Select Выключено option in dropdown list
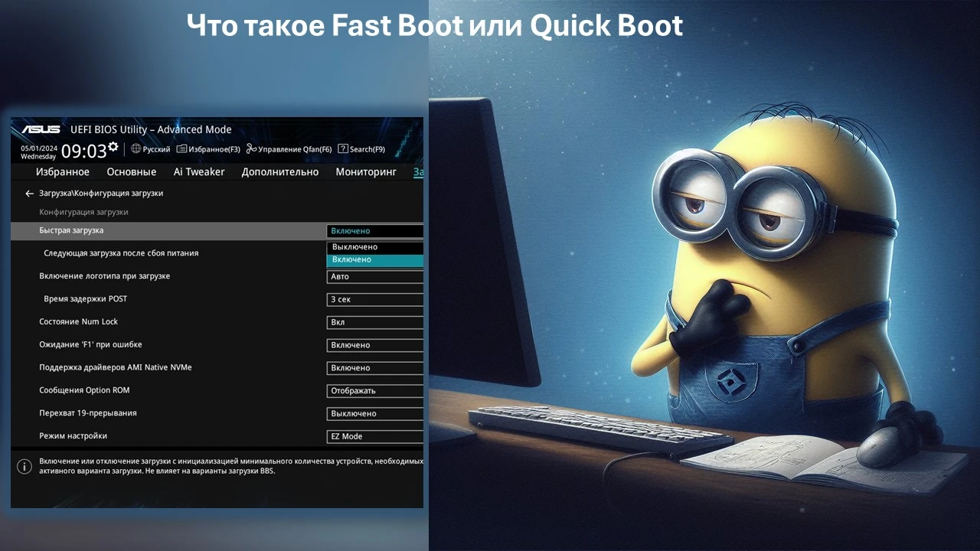 coord(374,247)
